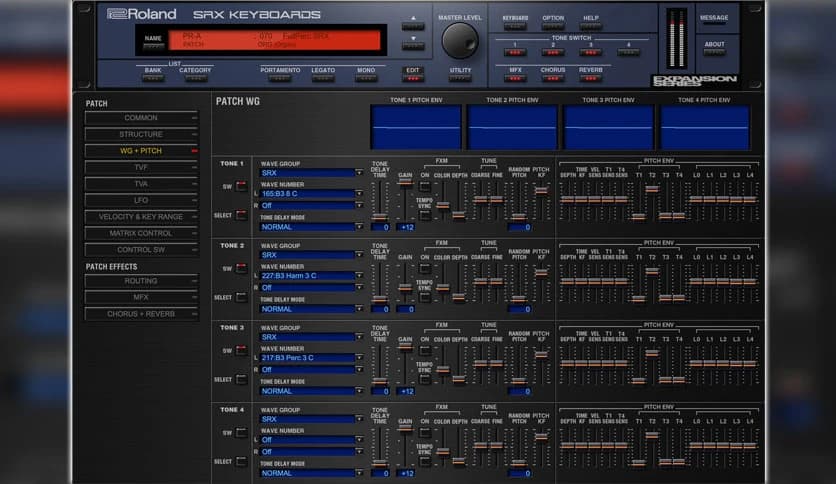Toggle PORTAMENTO on the top panel

point(280,78)
